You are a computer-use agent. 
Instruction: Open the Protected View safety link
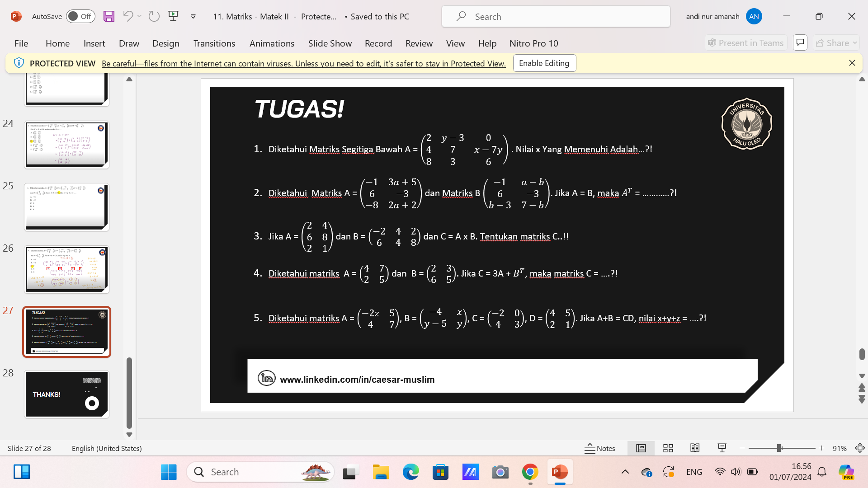303,63
